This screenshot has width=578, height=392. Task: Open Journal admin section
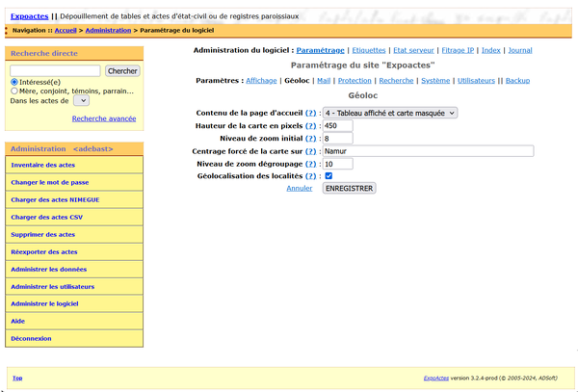520,50
